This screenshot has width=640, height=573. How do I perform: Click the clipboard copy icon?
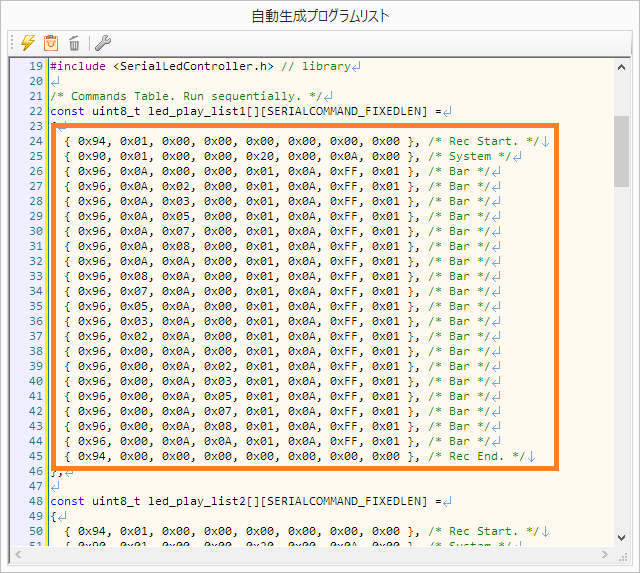coord(51,42)
